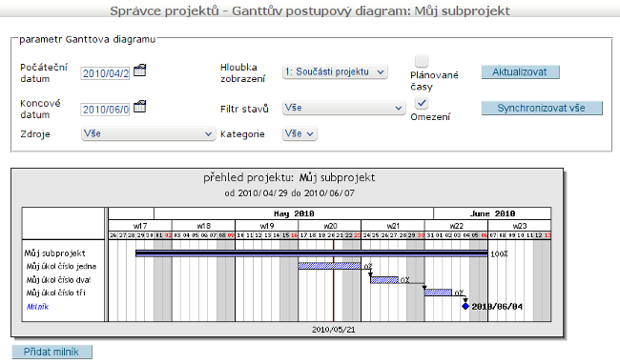Click Synchronizovat vše button
Image resolution: width=620 pixels, height=364 pixels.
coord(542,109)
